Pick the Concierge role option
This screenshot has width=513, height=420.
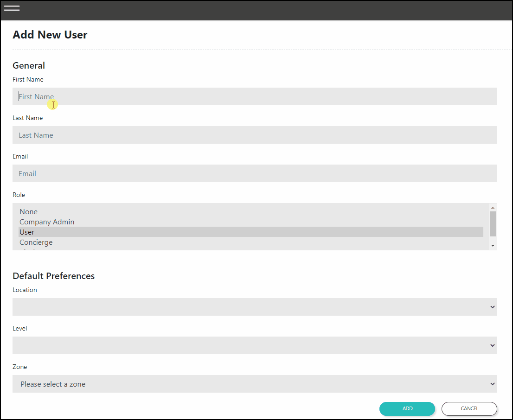(250, 242)
